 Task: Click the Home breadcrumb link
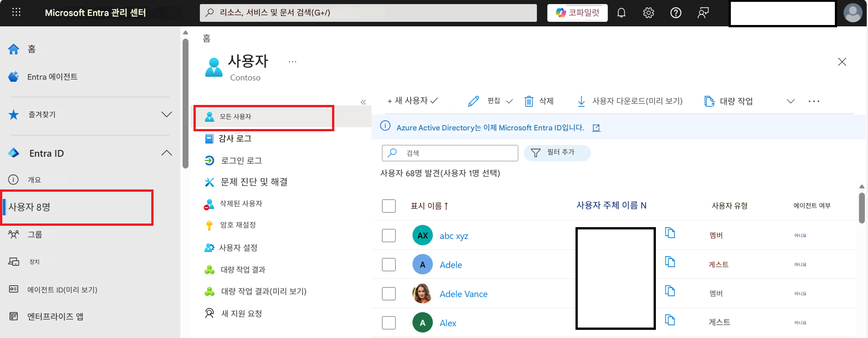point(207,39)
